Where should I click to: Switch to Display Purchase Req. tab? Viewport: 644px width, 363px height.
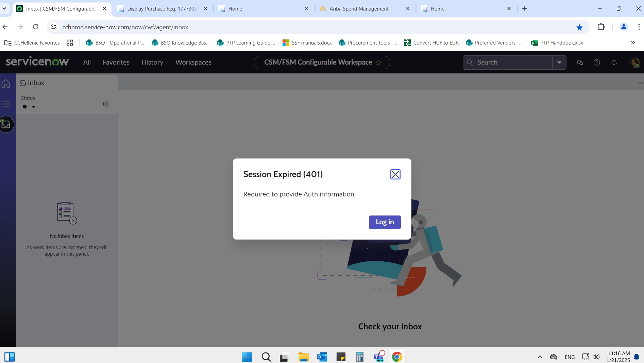tap(162, 9)
